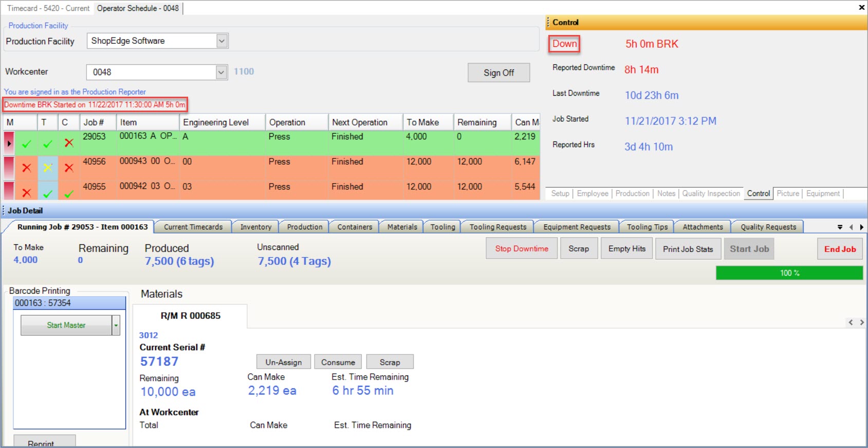Expand the Start Master split-button arrow
Image resolution: width=868 pixels, height=448 pixels.
click(x=116, y=325)
